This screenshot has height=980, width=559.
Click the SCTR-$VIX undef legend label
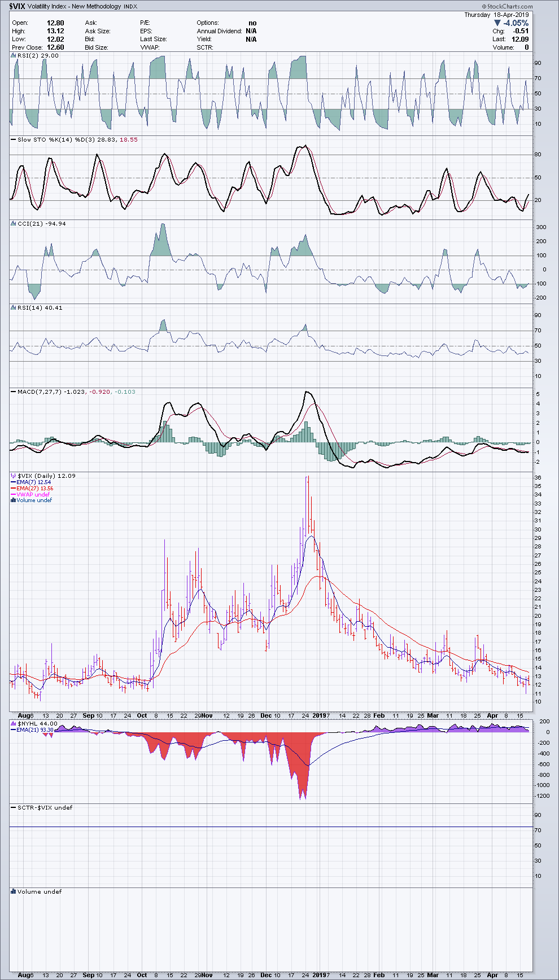[x=45, y=807]
